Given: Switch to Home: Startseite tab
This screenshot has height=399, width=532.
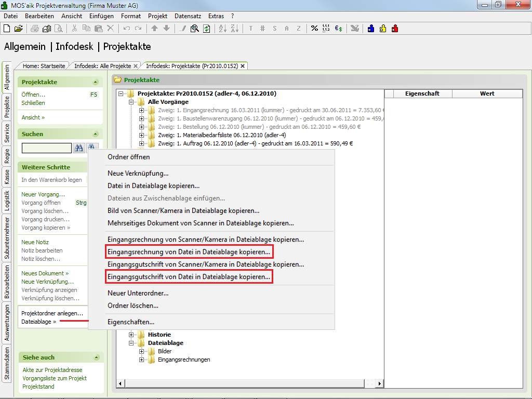Looking at the screenshot, I should [x=44, y=66].
